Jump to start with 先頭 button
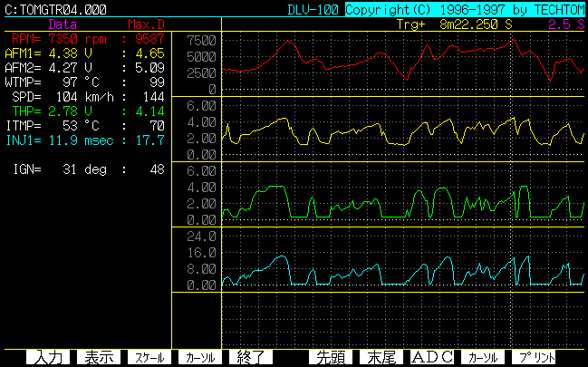This screenshot has width=588, height=367. (x=331, y=357)
